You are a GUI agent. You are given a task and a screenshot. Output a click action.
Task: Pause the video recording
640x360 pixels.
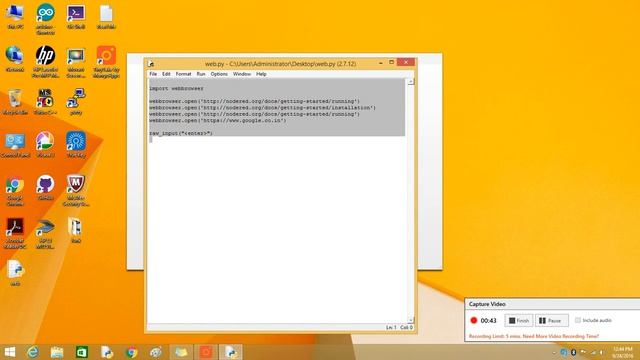(x=551, y=320)
